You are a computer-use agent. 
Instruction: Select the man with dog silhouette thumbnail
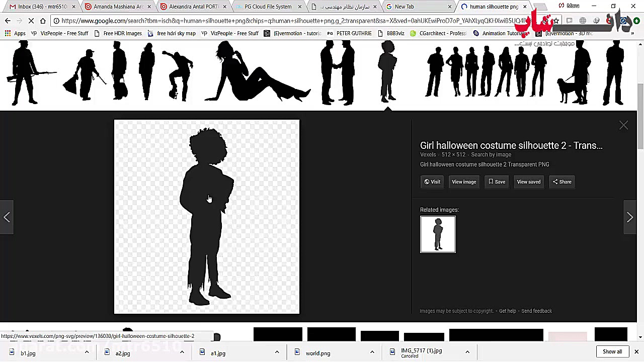(574, 73)
